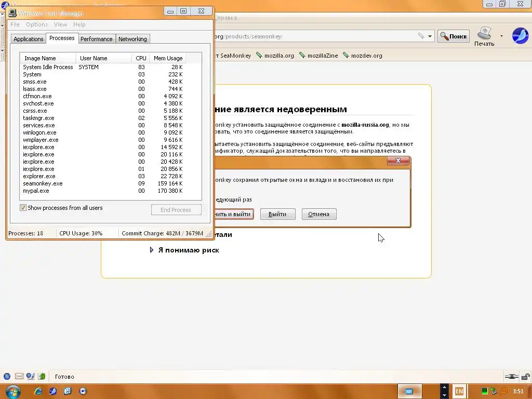Image resolution: width=532 pixels, height=399 pixels.
Task: Open the mozillaZine bookmark
Action: pos(318,55)
